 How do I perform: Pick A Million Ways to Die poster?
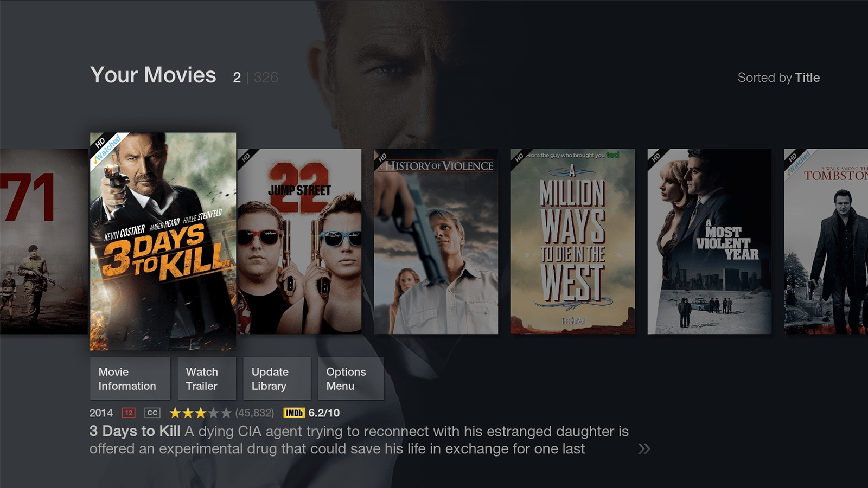(x=573, y=241)
